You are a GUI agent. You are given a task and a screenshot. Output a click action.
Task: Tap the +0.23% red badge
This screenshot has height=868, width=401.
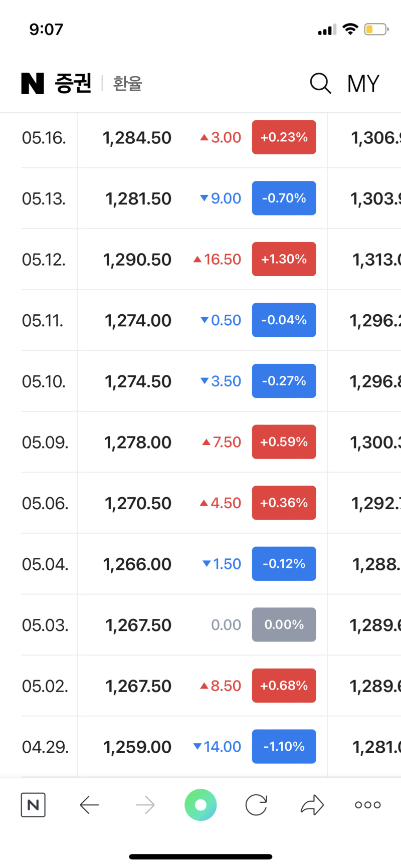coord(284,137)
